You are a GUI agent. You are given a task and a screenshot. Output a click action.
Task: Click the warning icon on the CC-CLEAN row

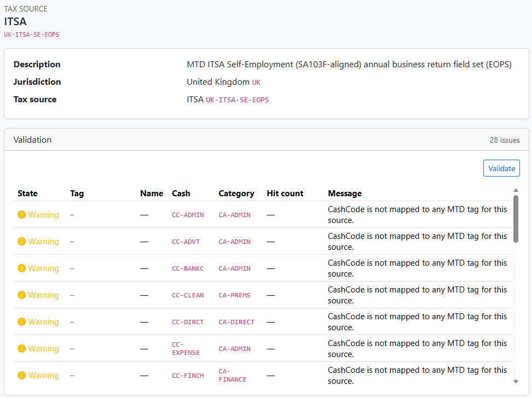point(21,295)
